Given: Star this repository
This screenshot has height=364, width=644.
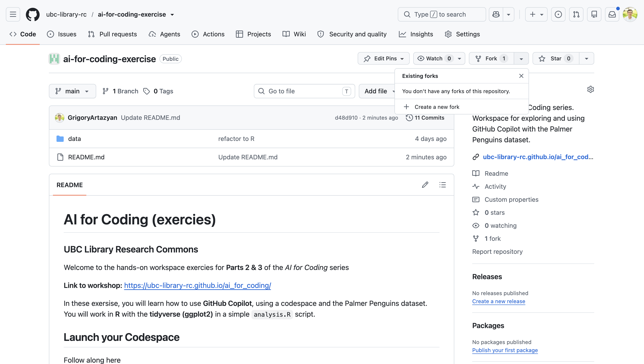Looking at the screenshot, I should coord(556,58).
